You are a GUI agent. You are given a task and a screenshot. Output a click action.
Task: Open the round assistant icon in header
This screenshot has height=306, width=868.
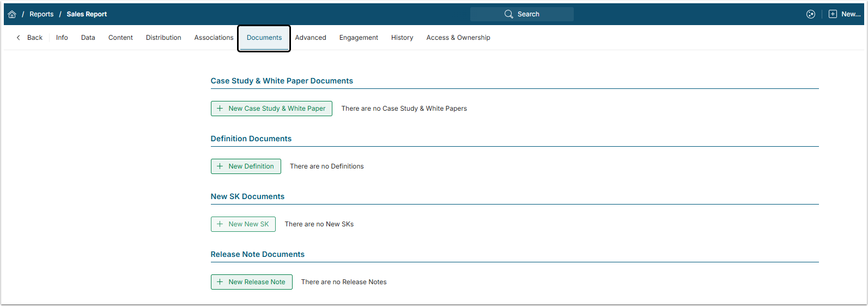811,14
